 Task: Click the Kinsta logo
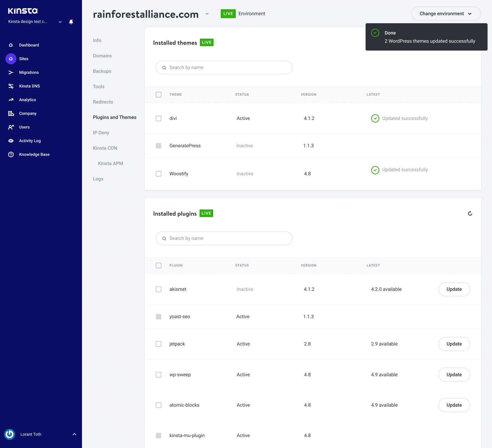[23, 11]
